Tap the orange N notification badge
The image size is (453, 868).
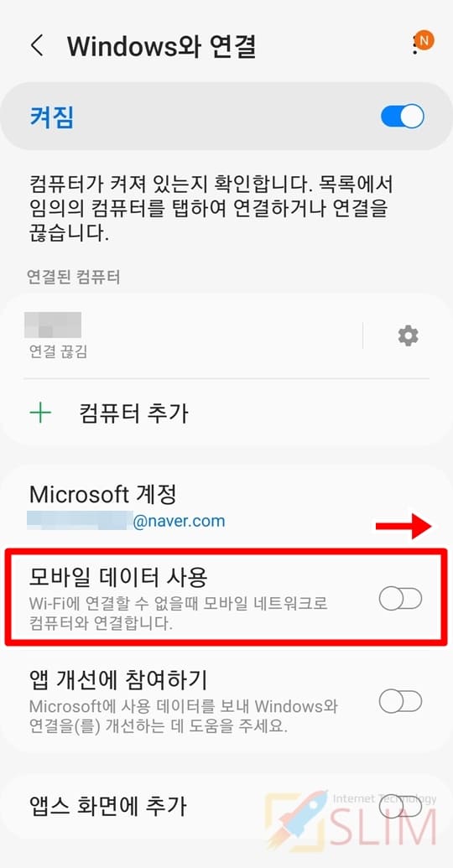[425, 40]
